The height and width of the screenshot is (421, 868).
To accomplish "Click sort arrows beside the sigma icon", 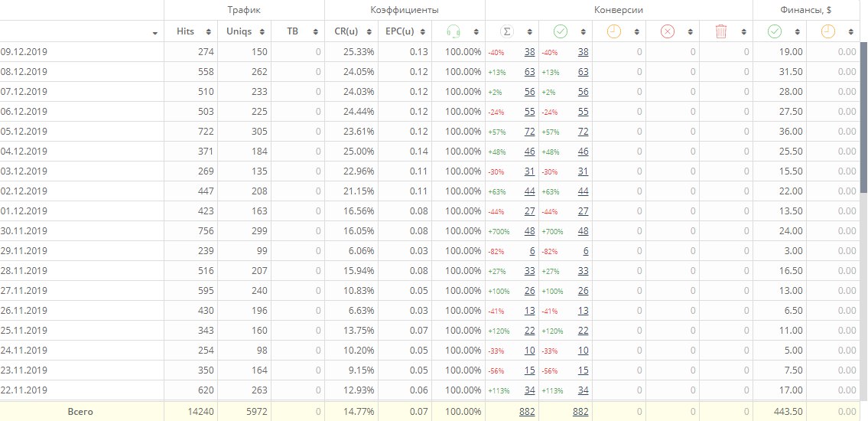I will pyautogui.click(x=530, y=32).
